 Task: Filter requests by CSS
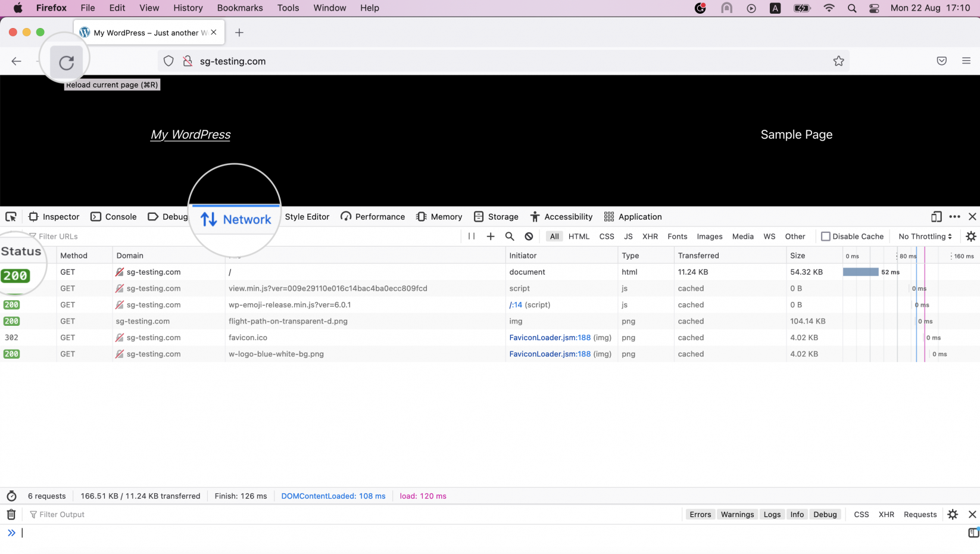point(607,236)
